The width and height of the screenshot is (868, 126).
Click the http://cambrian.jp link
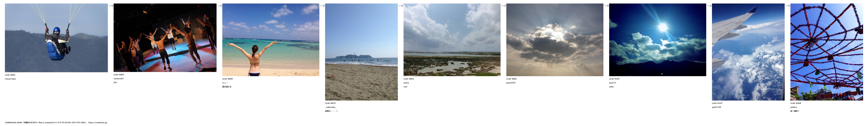pos(98,123)
